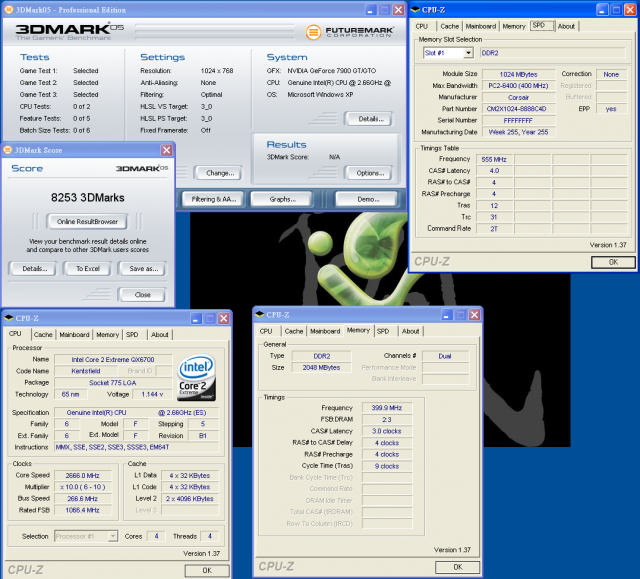Minimize the 3DMark05 main window
The image size is (640, 579).
tap(371, 10)
